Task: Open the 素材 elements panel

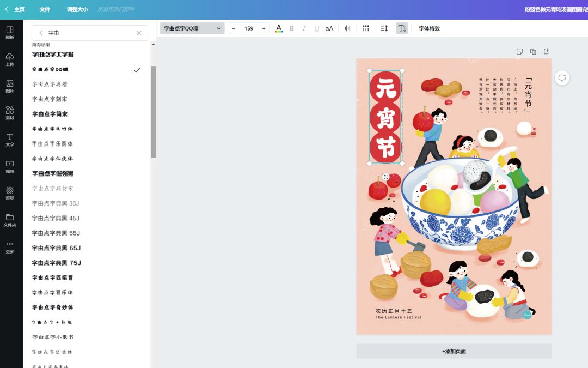Action: tap(10, 113)
